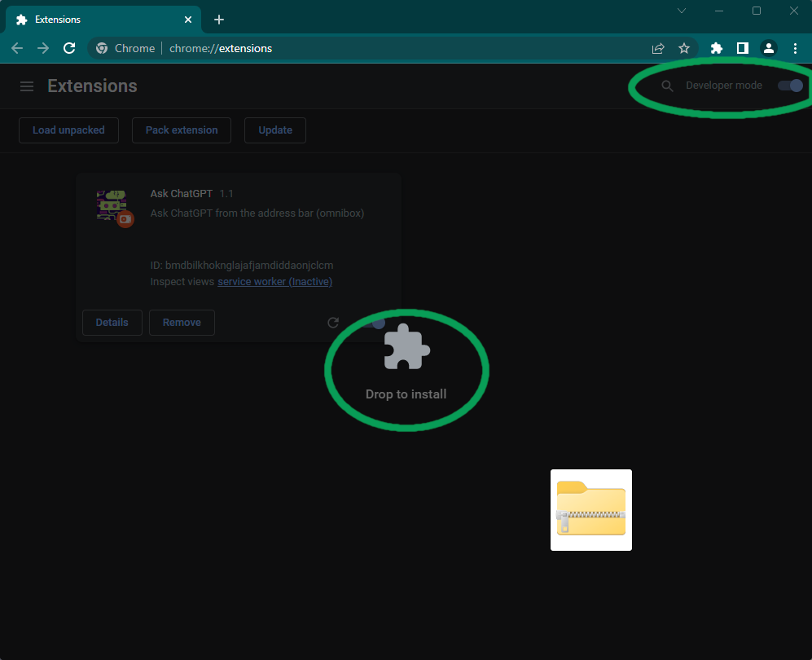The width and height of the screenshot is (812, 660).
Task: Click the Pack extension button
Action: pos(182,130)
